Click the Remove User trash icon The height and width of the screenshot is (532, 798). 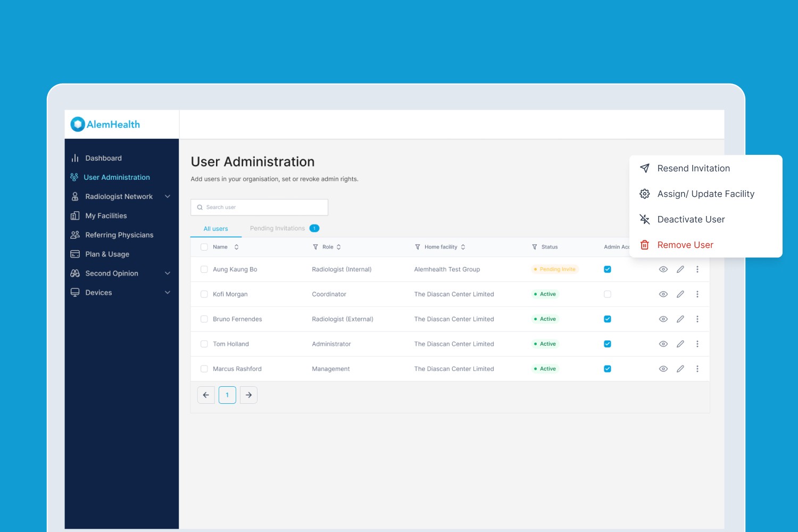coord(645,245)
